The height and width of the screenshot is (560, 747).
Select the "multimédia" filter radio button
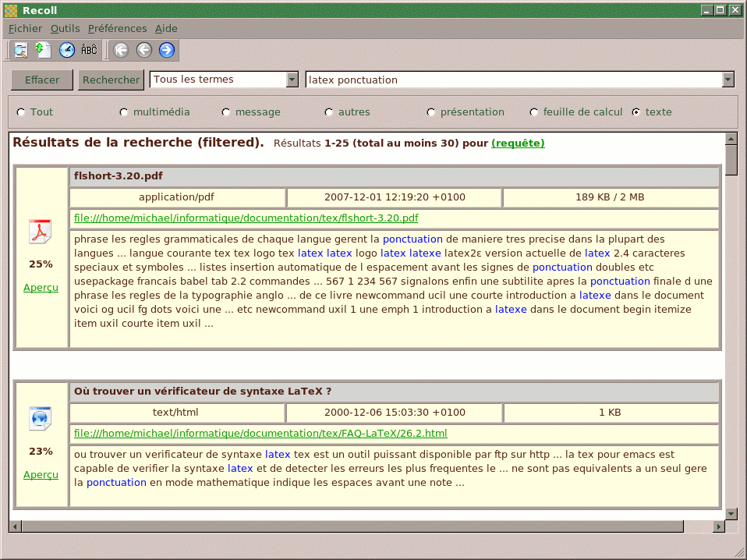click(123, 112)
